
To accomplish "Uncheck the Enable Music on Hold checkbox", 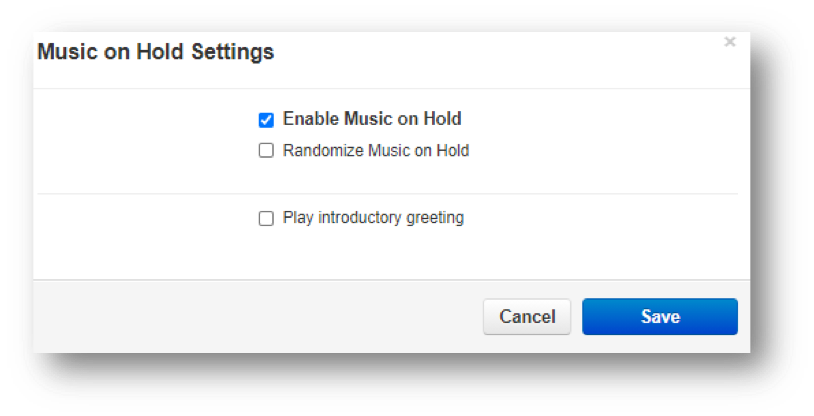I will coord(266,120).
